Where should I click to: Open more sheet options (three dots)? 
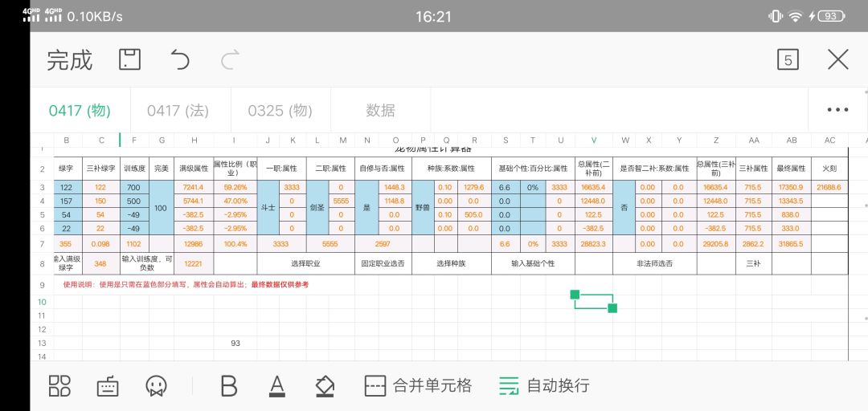[837, 110]
